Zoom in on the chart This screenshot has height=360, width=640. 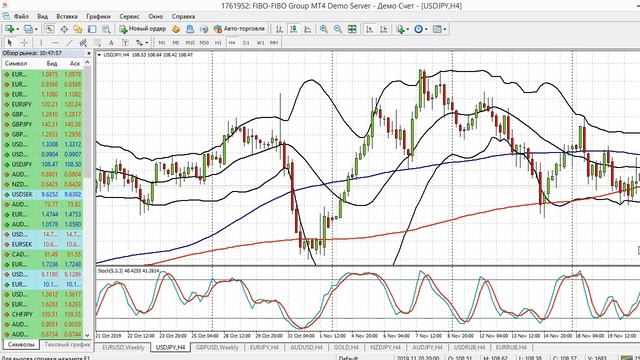coord(324,29)
